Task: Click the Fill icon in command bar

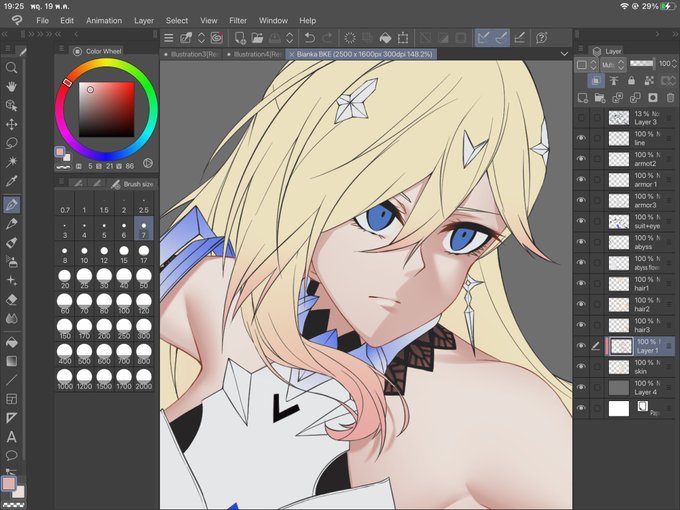Action: (385, 38)
